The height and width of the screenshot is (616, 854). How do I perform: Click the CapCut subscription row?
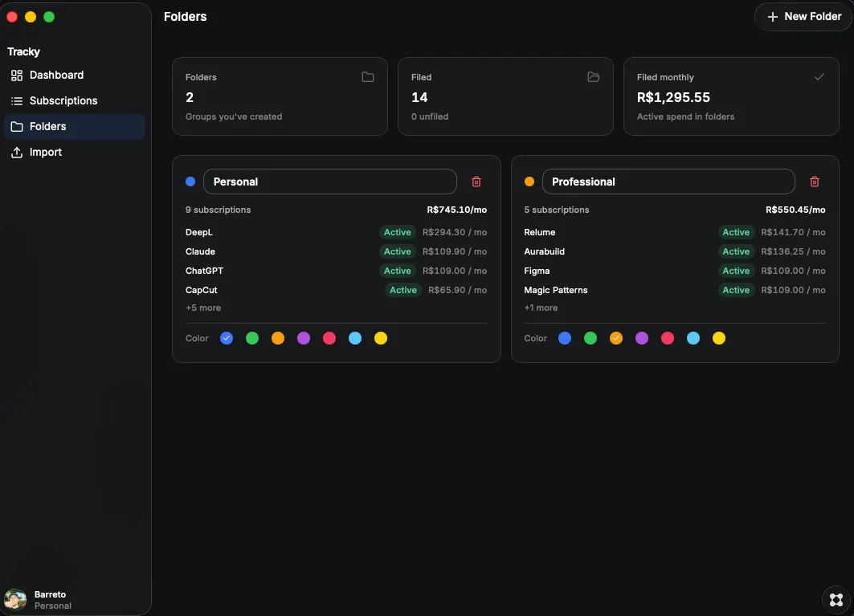pyautogui.click(x=336, y=290)
